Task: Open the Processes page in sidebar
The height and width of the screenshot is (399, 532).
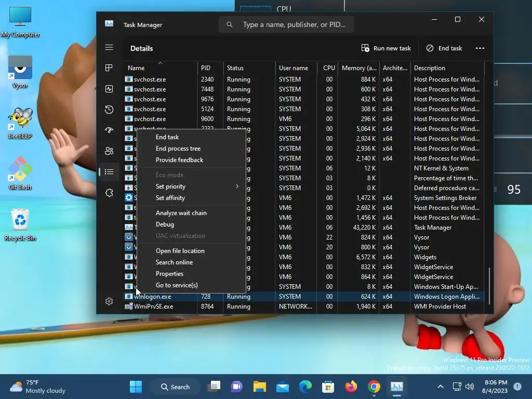Action: tap(109, 68)
